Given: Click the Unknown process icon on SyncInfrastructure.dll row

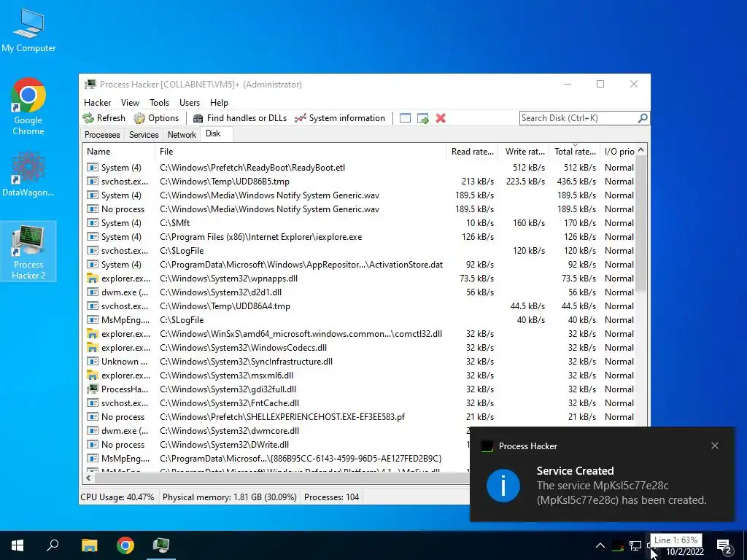Looking at the screenshot, I should click(x=93, y=362).
